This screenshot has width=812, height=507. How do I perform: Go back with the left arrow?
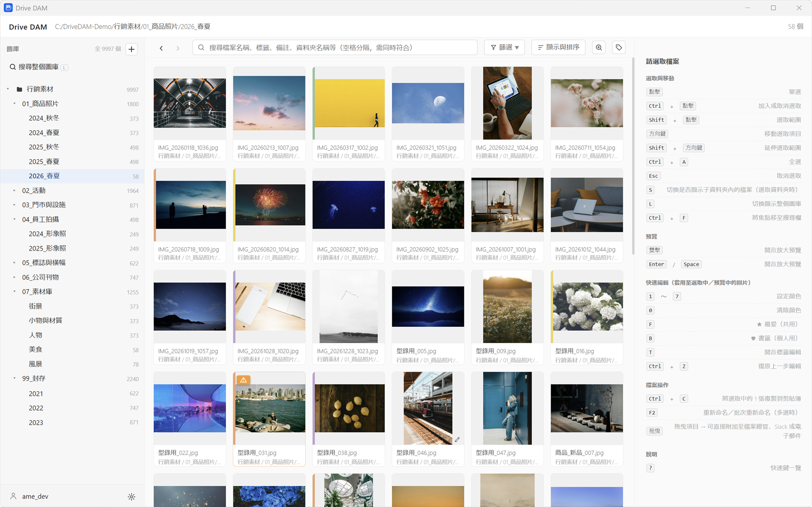(161, 48)
